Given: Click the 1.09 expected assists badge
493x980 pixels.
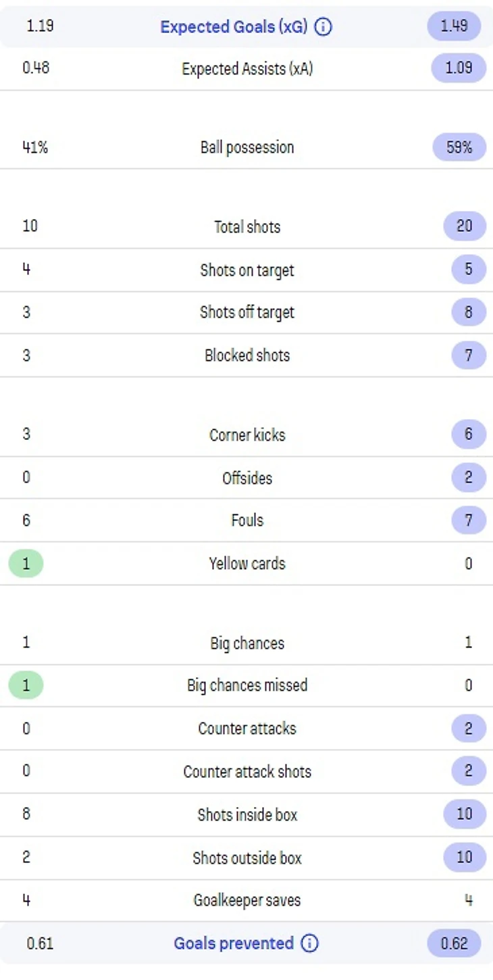Looking at the screenshot, I should coord(459,68).
